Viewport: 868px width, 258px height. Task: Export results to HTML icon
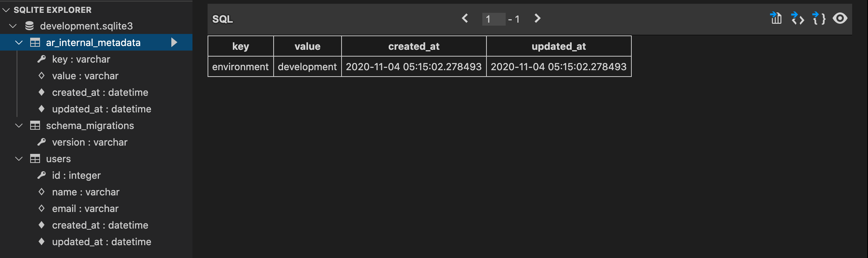pos(797,18)
